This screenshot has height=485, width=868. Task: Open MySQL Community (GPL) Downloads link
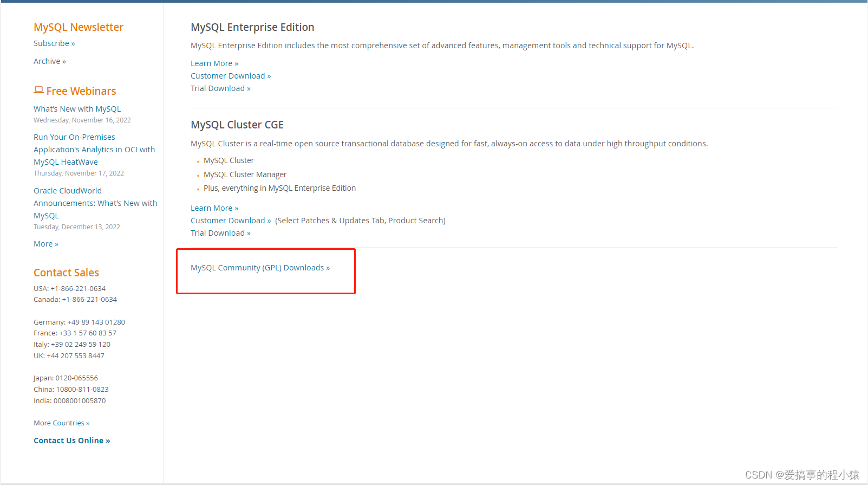tap(260, 268)
